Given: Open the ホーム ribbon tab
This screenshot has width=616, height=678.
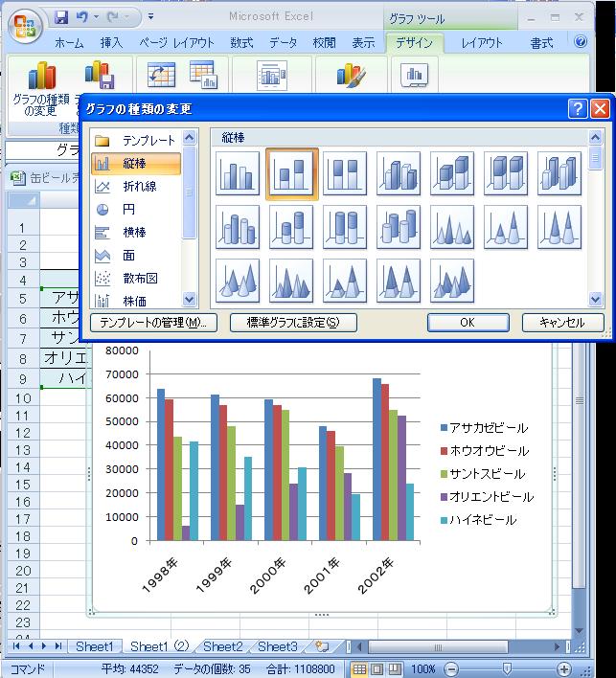Looking at the screenshot, I should point(69,42).
